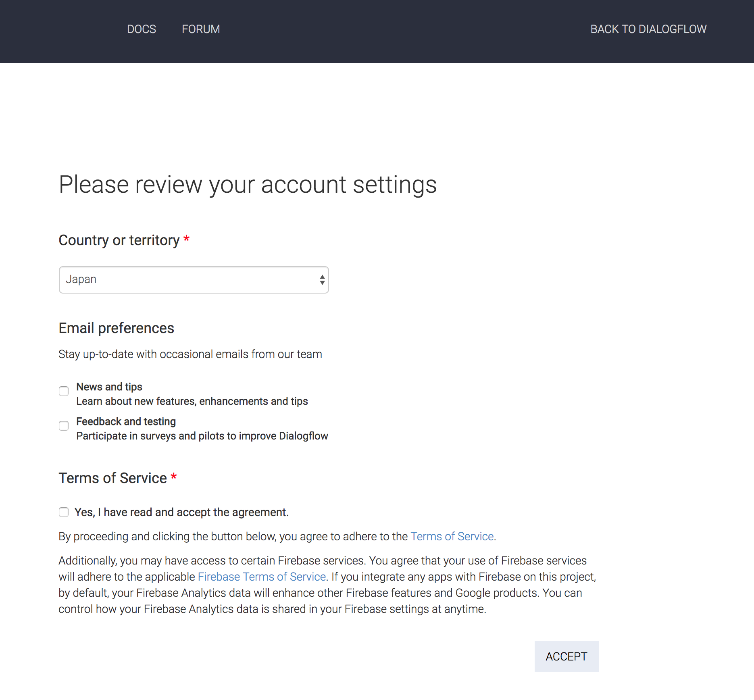Open the Terms of Service link
This screenshot has width=754, height=700.
[452, 536]
